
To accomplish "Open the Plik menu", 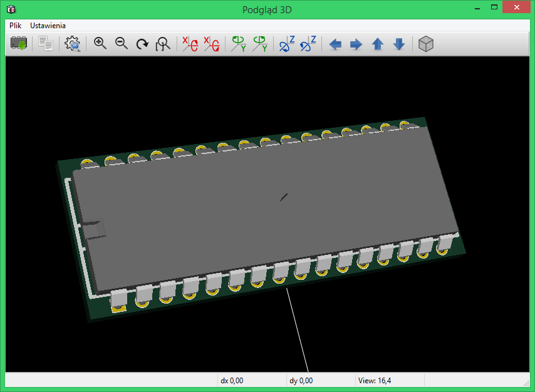I will (x=16, y=26).
